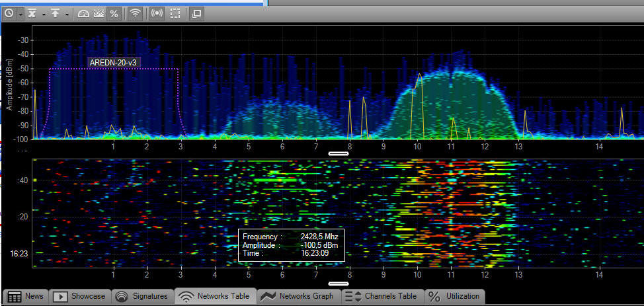Open dropdown next to the max icon
The height and width of the screenshot is (306, 644).
[x=67, y=14]
